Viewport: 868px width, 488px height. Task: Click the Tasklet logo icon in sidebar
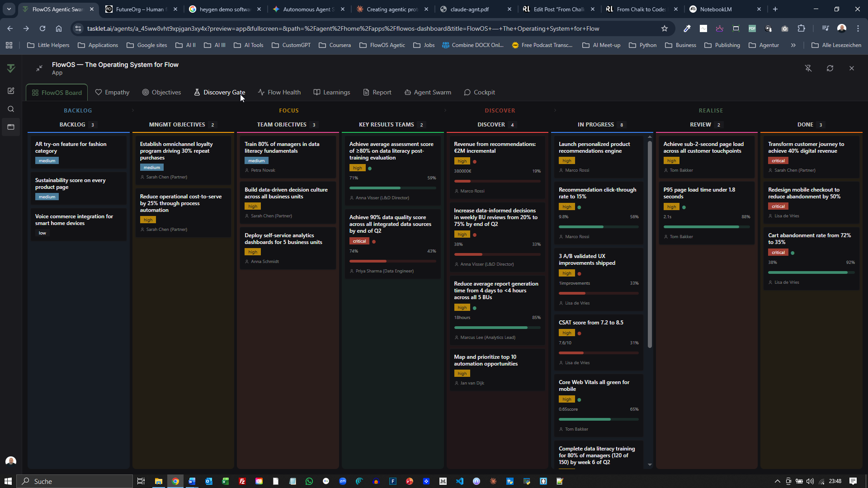coord(11,68)
